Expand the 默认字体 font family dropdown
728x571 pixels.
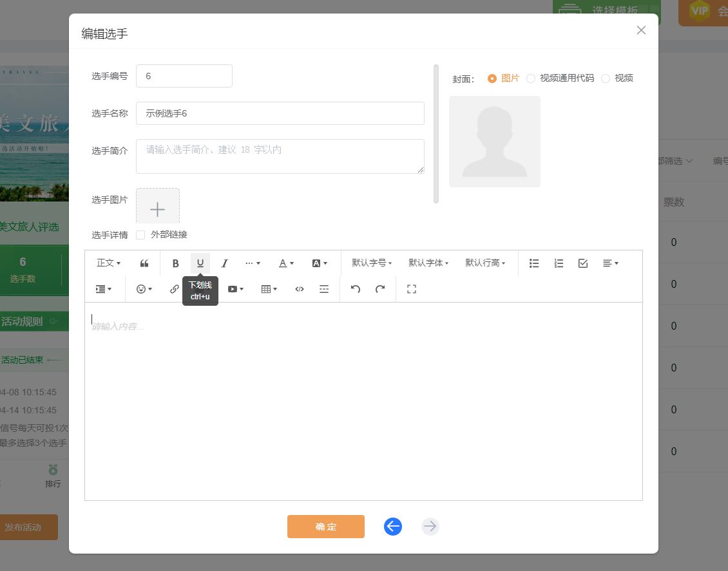[x=428, y=263]
